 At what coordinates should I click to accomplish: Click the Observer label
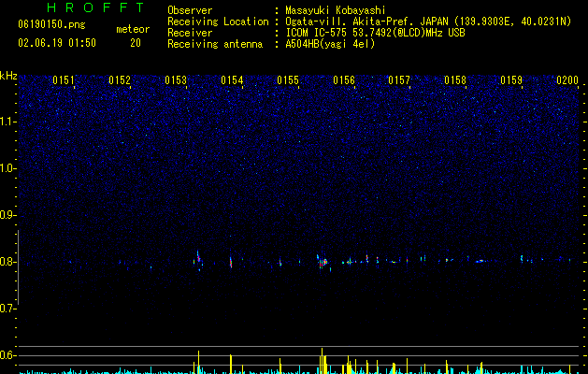(x=190, y=10)
